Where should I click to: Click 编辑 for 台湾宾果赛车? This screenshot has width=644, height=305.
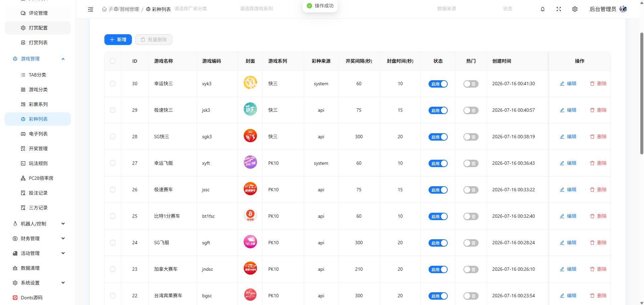click(568, 296)
